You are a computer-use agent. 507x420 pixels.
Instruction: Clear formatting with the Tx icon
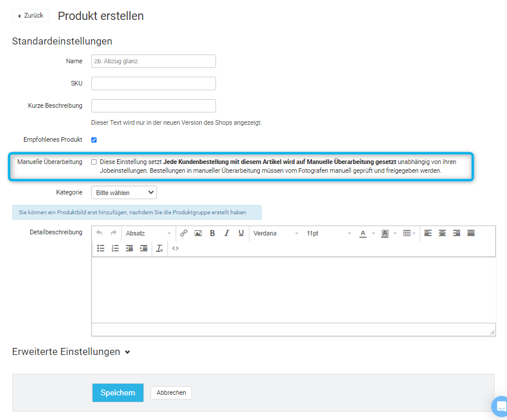coord(160,248)
